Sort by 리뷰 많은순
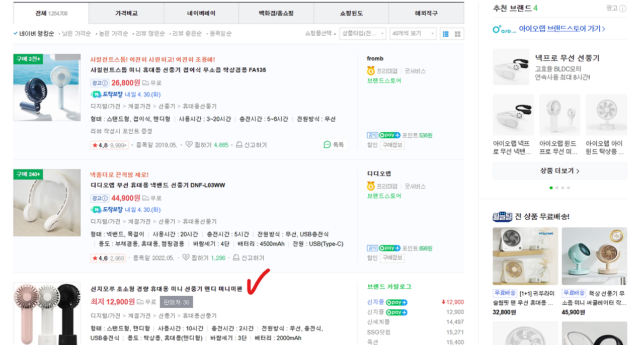This screenshot has height=345, width=644. click(150, 34)
